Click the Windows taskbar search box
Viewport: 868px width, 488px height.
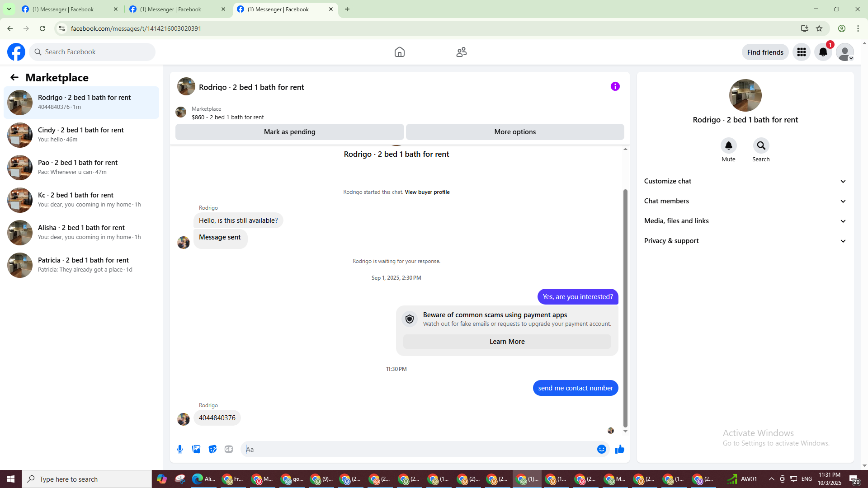[x=87, y=479]
